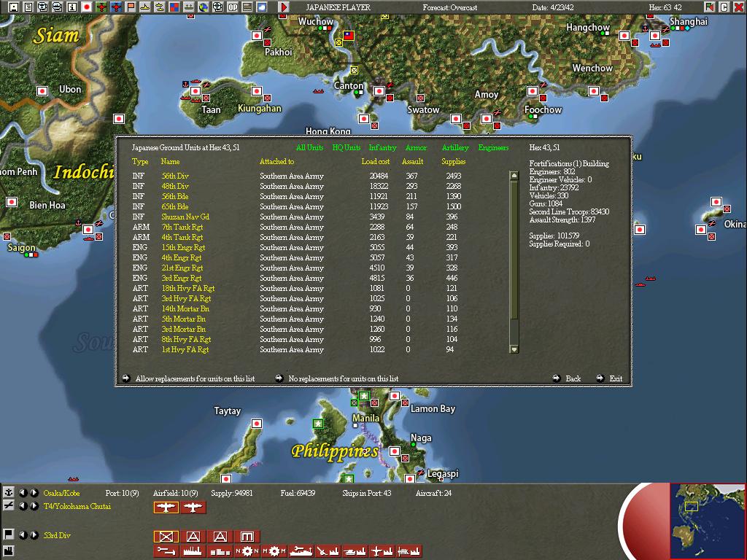The height and width of the screenshot is (560, 747).
Task: Select next air group arrow beside T4/Yokohama Chutai
Action: 34,506
